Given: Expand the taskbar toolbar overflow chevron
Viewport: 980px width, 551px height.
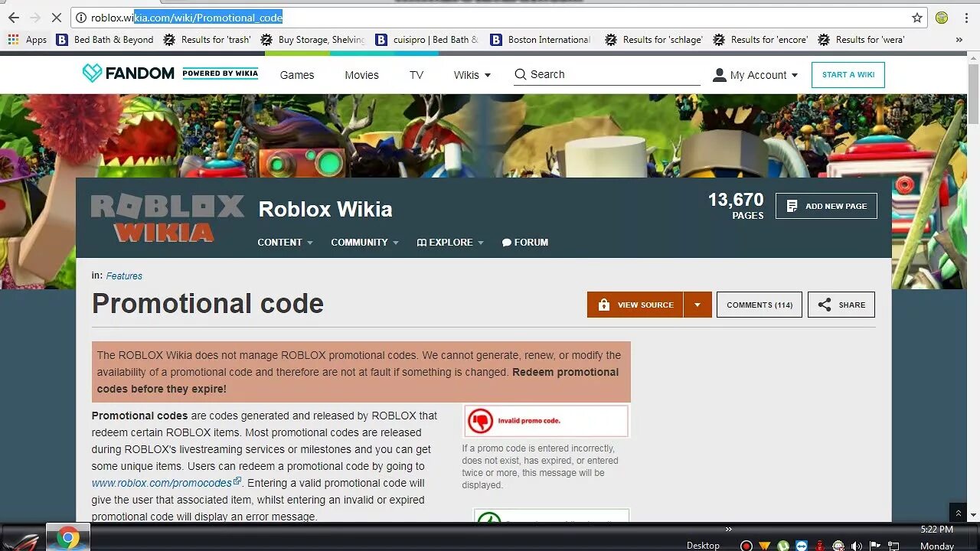Looking at the screenshot, I should (x=729, y=529).
